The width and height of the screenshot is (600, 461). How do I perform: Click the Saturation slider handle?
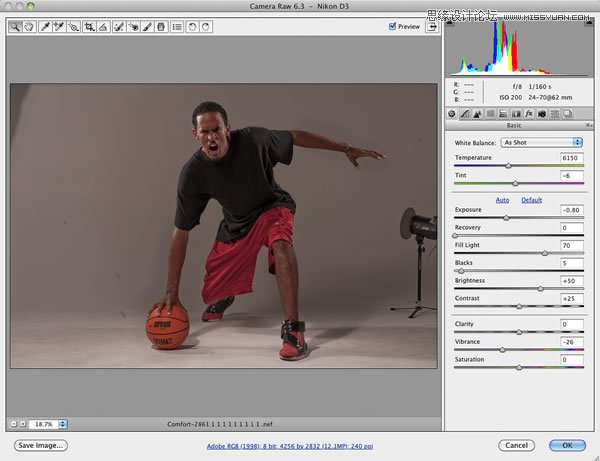519,367
